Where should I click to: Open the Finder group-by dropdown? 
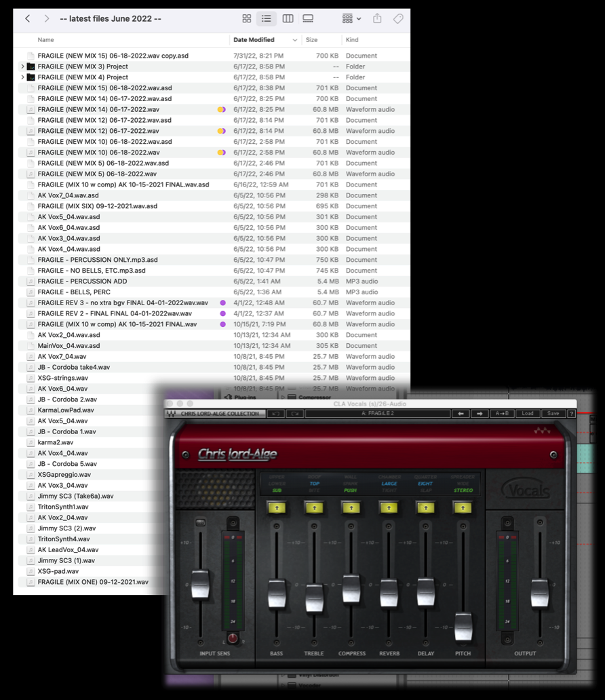pos(351,18)
